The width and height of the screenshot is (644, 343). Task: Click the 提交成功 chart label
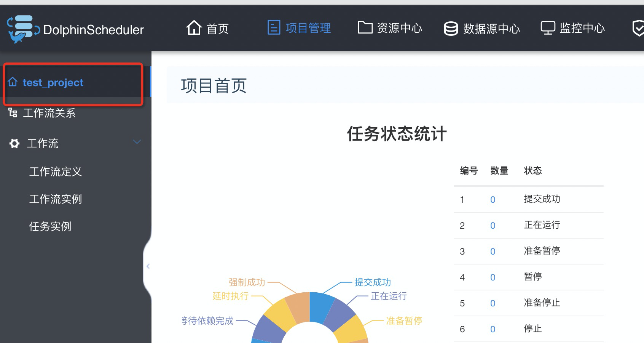[373, 282]
